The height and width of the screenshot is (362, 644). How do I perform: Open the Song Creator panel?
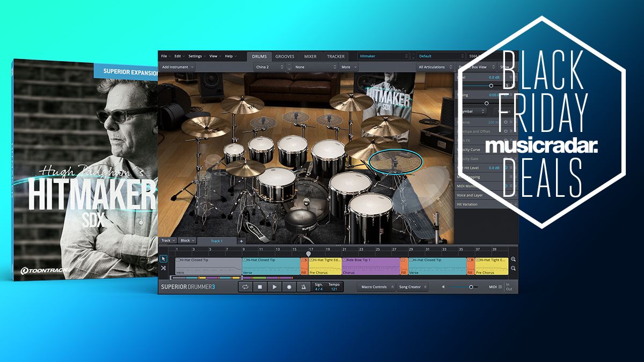(412, 287)
